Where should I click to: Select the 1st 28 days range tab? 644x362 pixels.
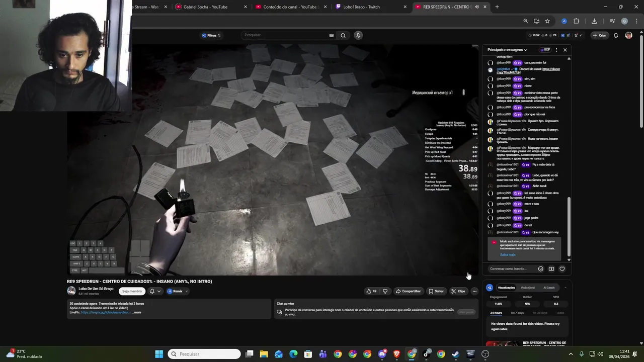coord(540,313)
